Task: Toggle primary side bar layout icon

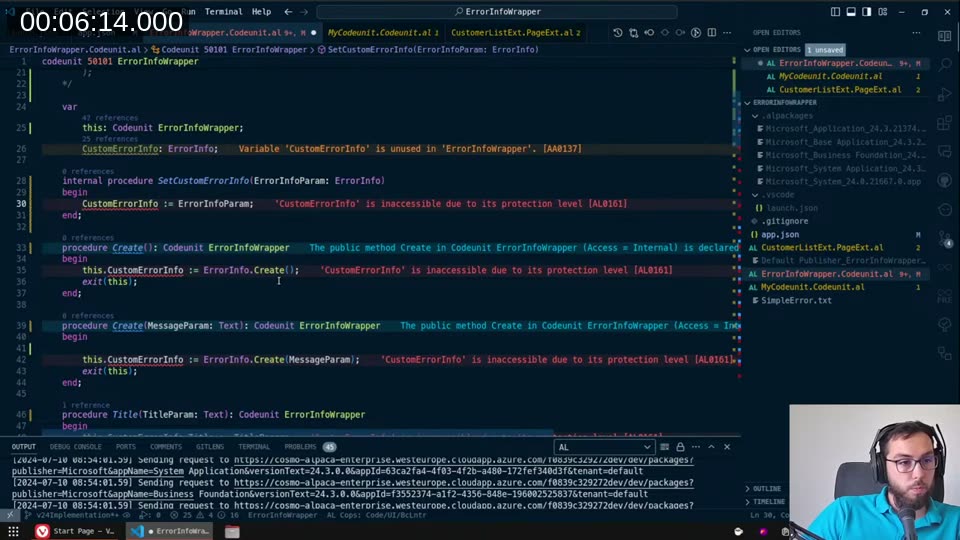Action: tap(835, 12)
